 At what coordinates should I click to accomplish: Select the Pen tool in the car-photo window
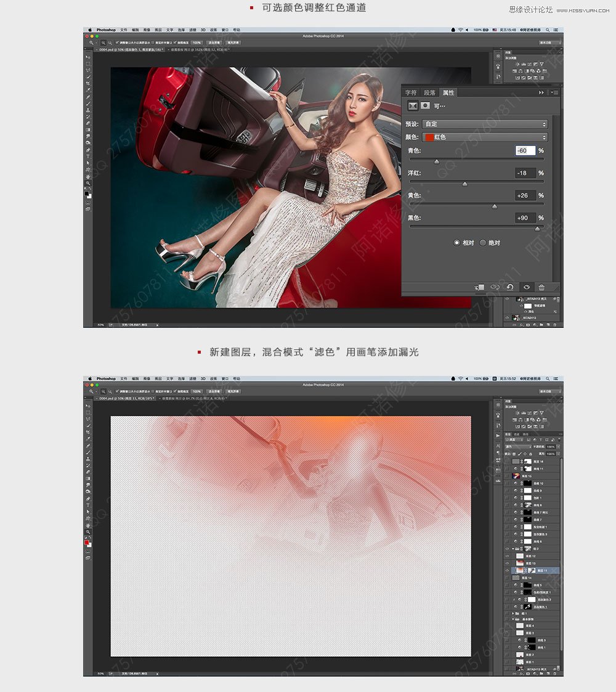88,150
